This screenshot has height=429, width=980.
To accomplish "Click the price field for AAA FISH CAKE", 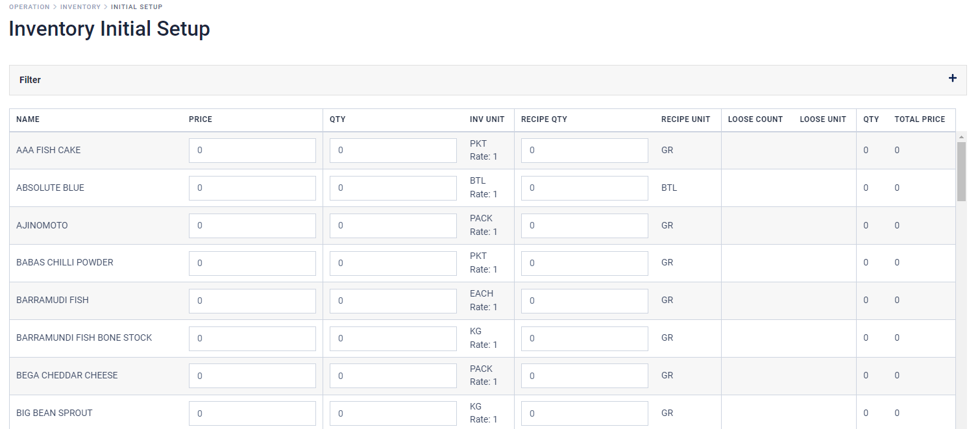I will point(252,150).
